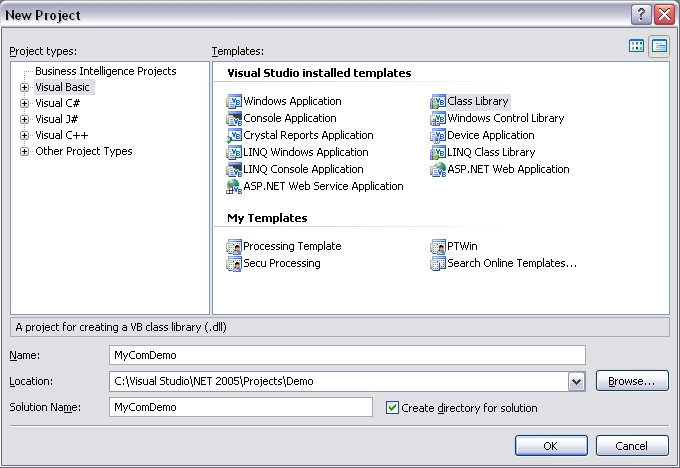The height and width of the screenshot is (468, 680).
Task: Select the Device Application template icon
Action: pyautogui.click(x=438, y=135)
